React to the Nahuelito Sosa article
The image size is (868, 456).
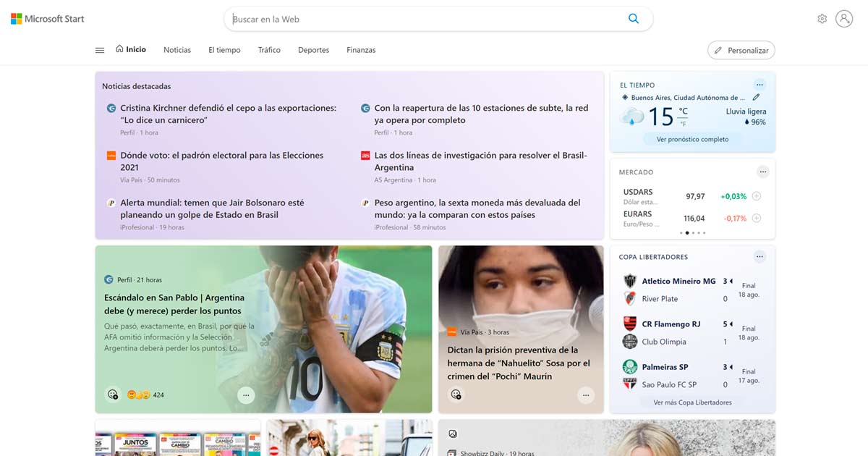click(456, 394)
